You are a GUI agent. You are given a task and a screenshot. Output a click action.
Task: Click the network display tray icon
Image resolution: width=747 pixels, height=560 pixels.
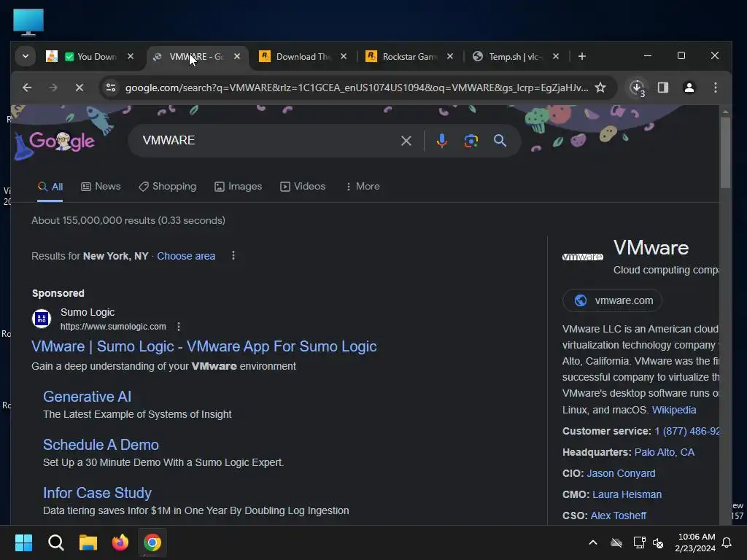pyautogui.click(x=639, y=542)
